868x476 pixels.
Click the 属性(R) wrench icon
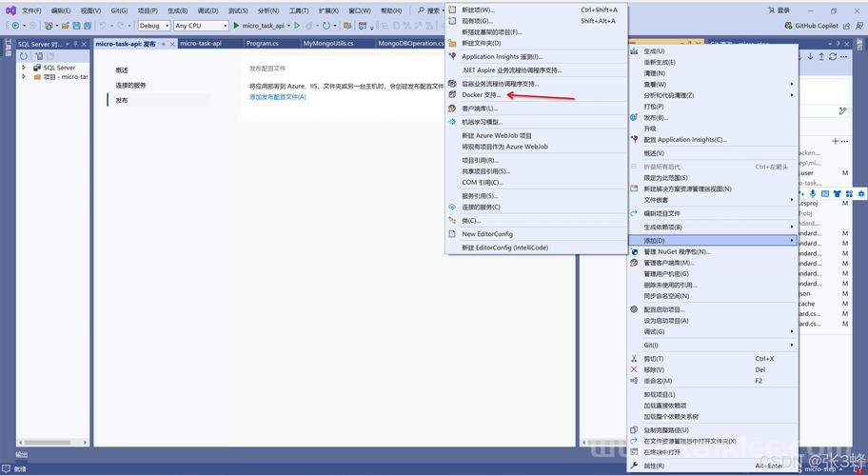click(x=634, y=466)
